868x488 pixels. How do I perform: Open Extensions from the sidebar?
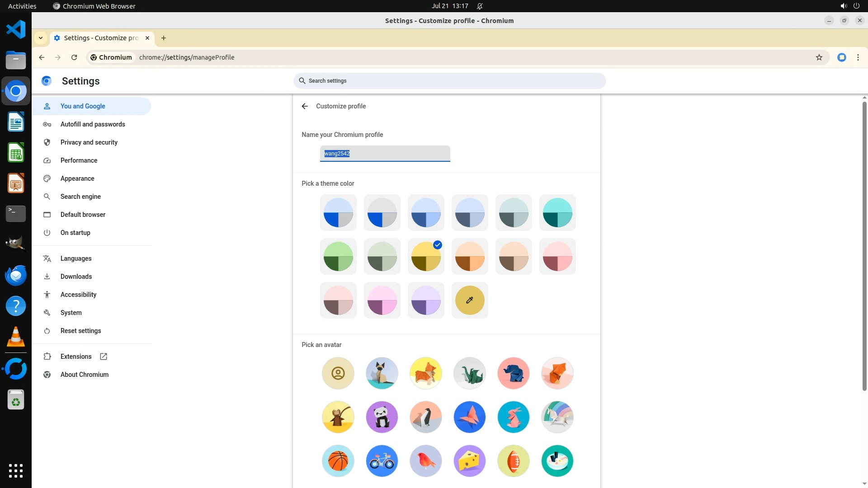pos(76,357)
